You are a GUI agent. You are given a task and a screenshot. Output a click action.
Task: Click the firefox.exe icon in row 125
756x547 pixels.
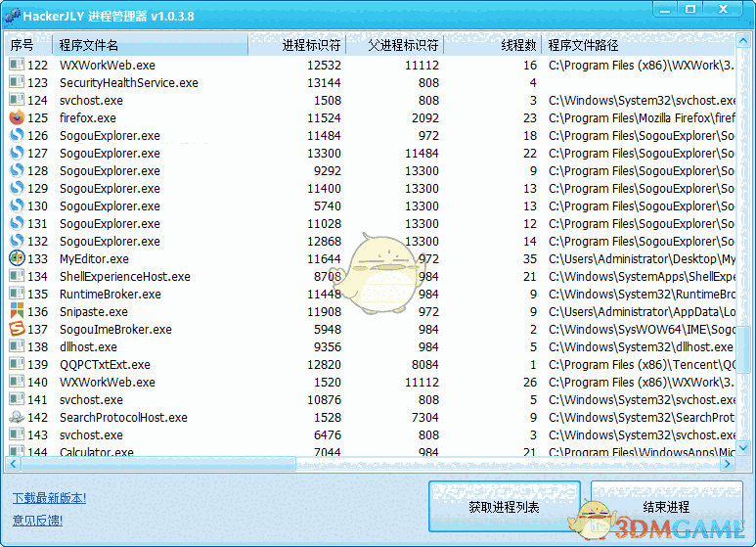click(17, 117)
